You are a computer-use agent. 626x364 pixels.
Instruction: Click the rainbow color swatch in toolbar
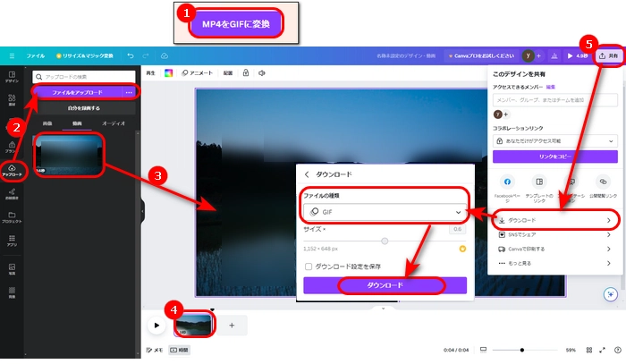(168, 72)
